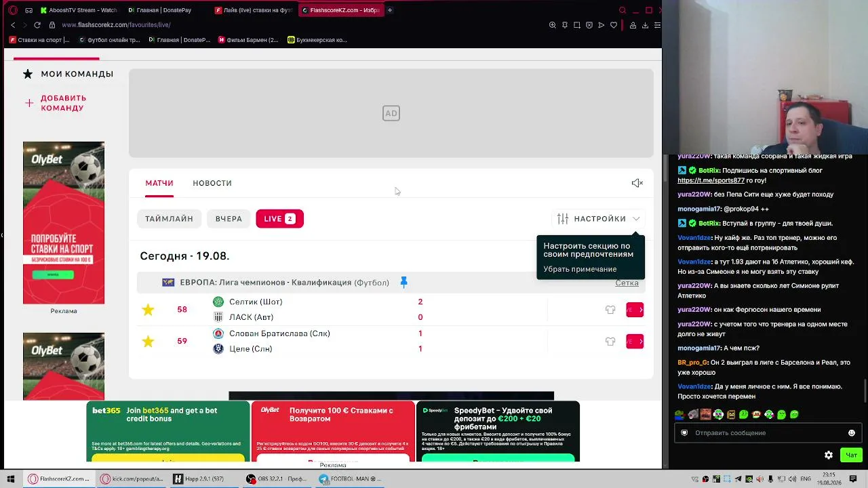Viewport: 868px width, 488px height.
Task: Unfavorite the Селтик vs ЛАСК match star
Action: pos(148,310)
